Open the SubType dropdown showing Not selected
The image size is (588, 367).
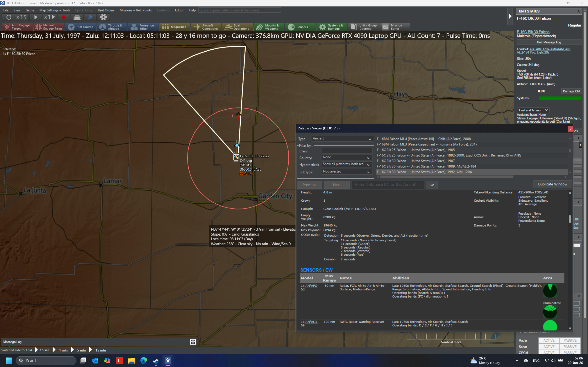tap(347, 172)
